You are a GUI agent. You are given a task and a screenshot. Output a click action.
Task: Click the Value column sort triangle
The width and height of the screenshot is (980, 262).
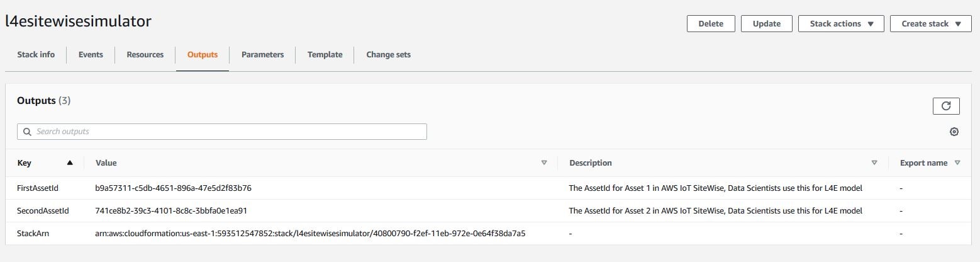click(544, 162)
